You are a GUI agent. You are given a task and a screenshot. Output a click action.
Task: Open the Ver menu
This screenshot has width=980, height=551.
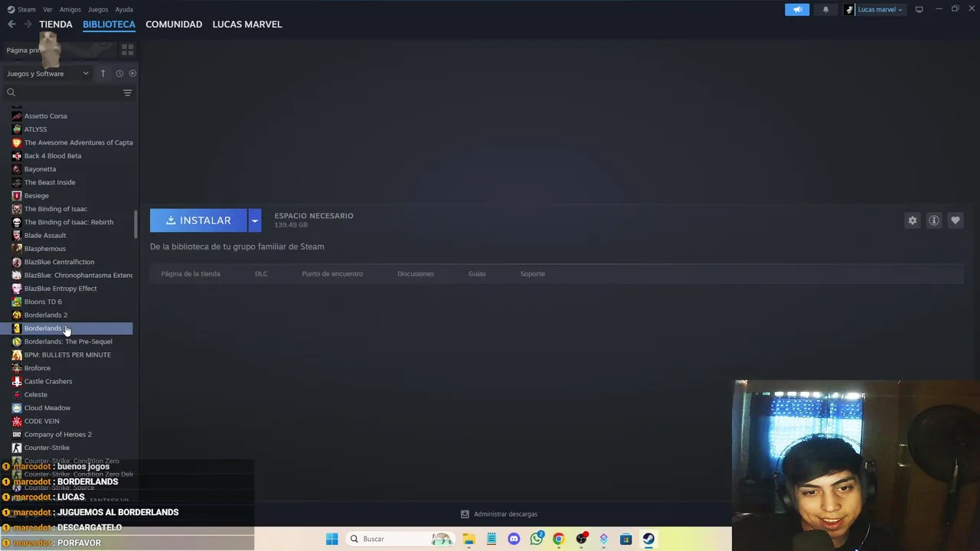[x=47, y=9]
